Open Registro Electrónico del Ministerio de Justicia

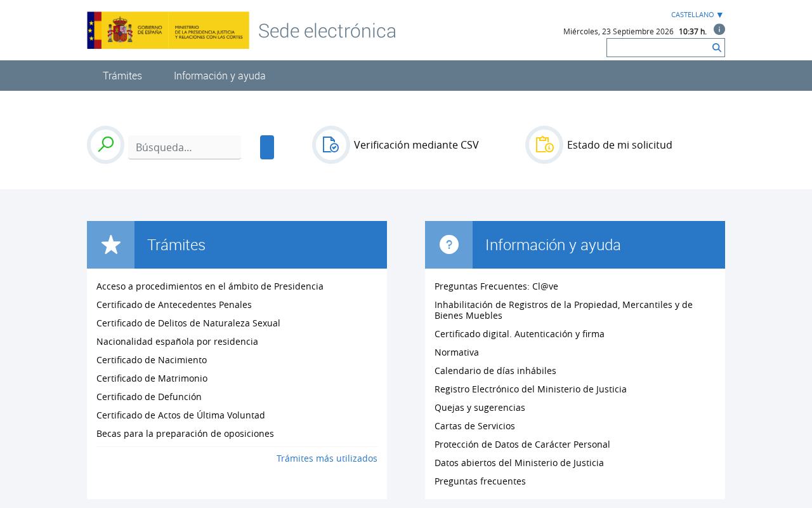pos(530,389)
